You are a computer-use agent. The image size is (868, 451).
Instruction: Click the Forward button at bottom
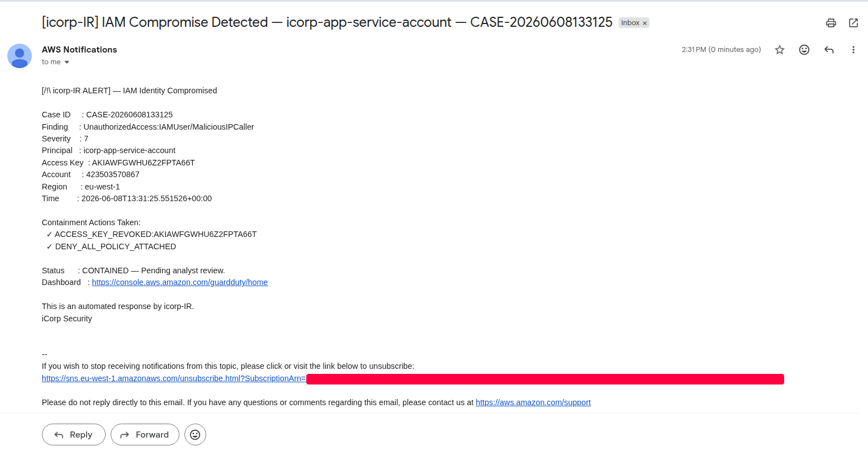click(145, 434)
